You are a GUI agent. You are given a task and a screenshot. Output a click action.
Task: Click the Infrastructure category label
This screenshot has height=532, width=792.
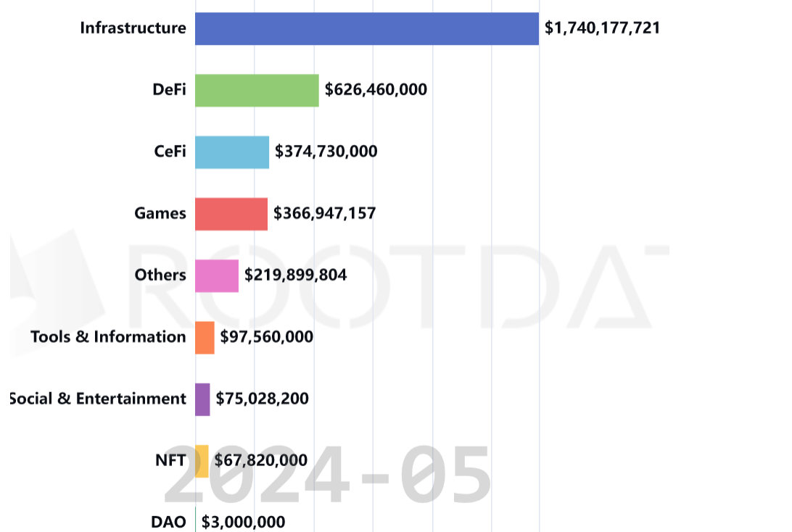[133, 28]
